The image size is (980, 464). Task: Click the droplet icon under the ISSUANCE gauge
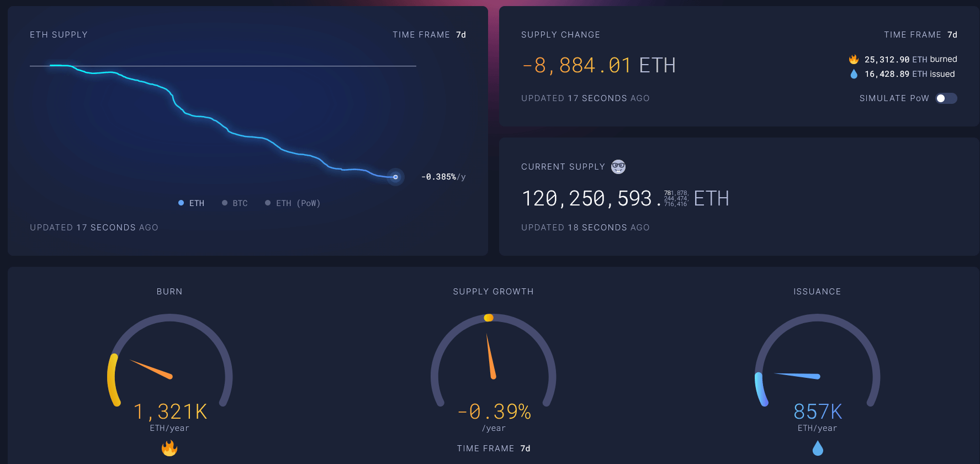click(x=818, y=449)
